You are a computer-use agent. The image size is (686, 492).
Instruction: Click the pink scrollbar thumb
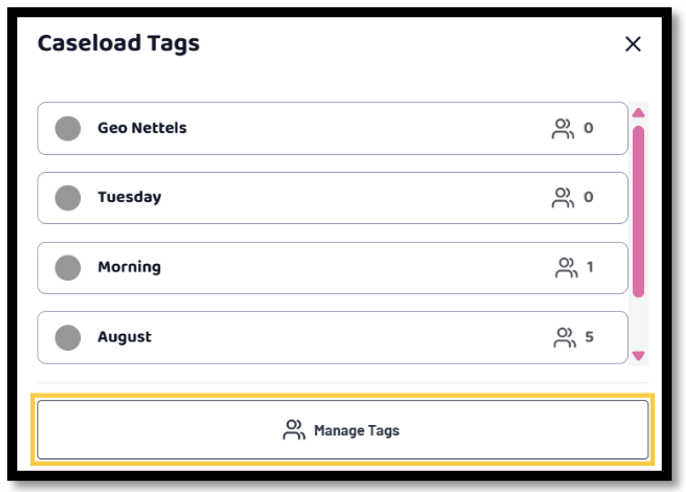click(x=638, y=212)
